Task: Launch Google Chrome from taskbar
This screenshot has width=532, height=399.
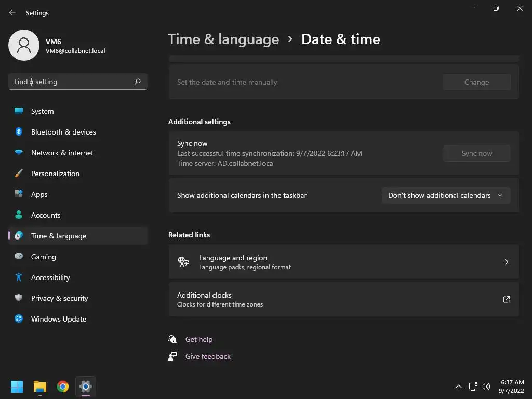Action: click(63, 387)
